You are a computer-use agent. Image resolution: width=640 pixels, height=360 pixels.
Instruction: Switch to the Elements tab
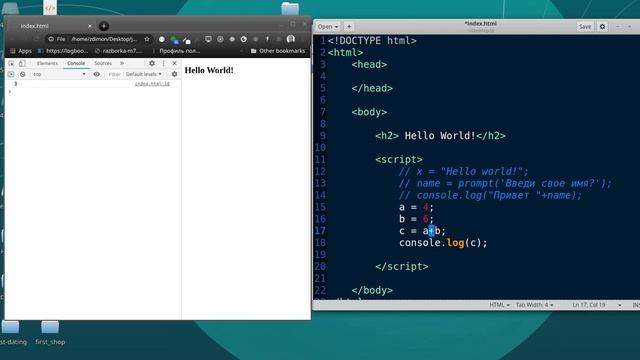pos(47,63)
